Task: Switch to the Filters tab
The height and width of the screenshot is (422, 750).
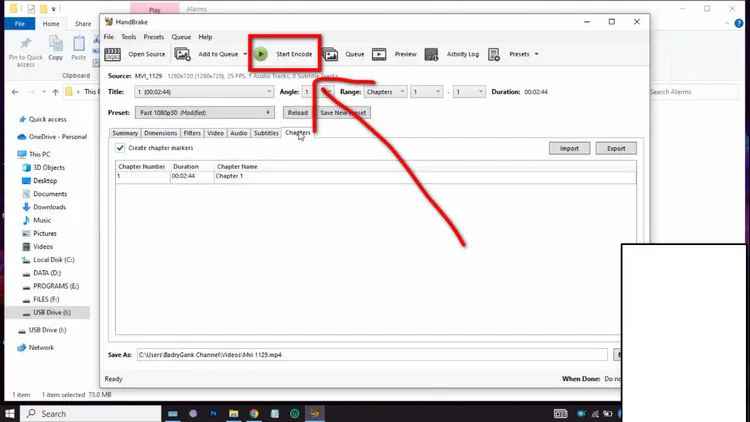Action: click(x=192, y=133)
